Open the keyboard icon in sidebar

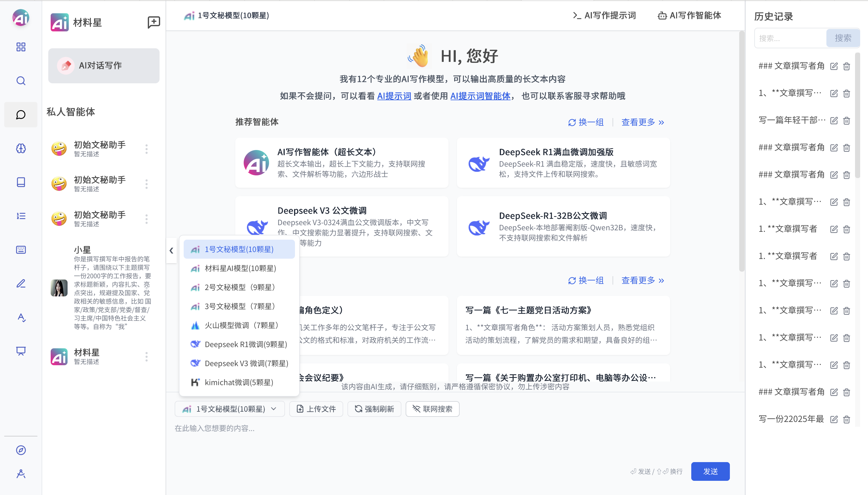(21, 250)
